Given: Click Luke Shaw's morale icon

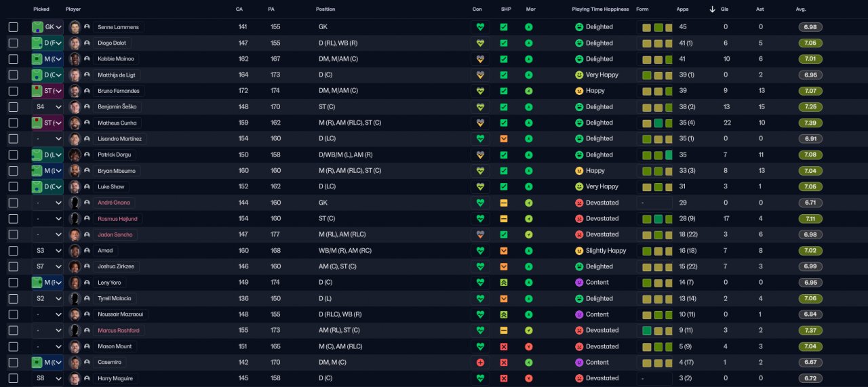Looking at the screenshot, I should [x=529, y=186].
